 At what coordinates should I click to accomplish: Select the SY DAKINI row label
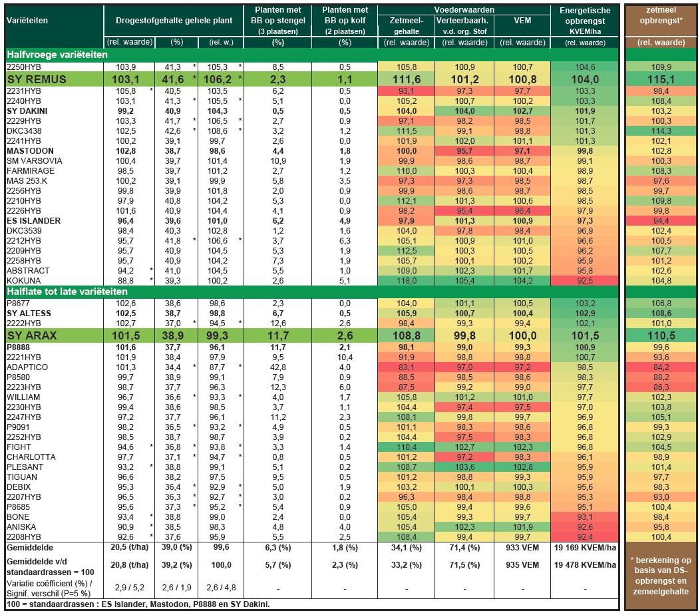click(x=27, y=110)
